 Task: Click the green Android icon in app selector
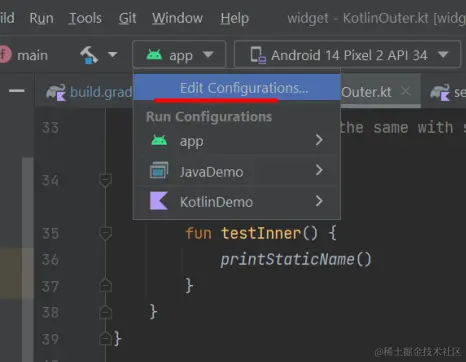point(154,55)
